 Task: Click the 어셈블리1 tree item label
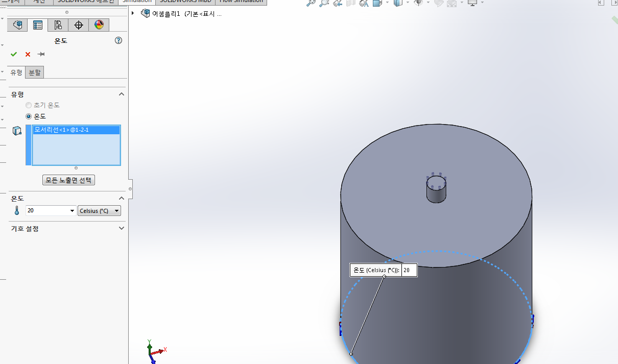coord(166,13)
